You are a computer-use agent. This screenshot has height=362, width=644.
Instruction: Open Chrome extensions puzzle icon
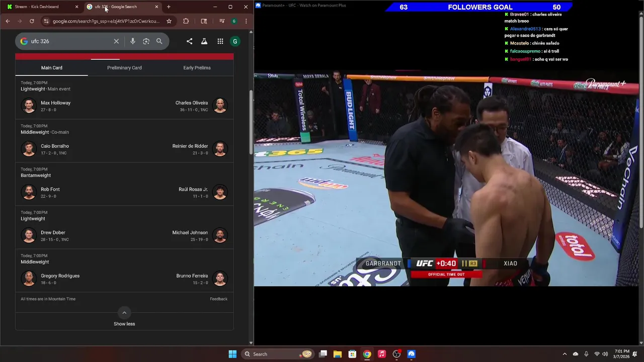186,21
